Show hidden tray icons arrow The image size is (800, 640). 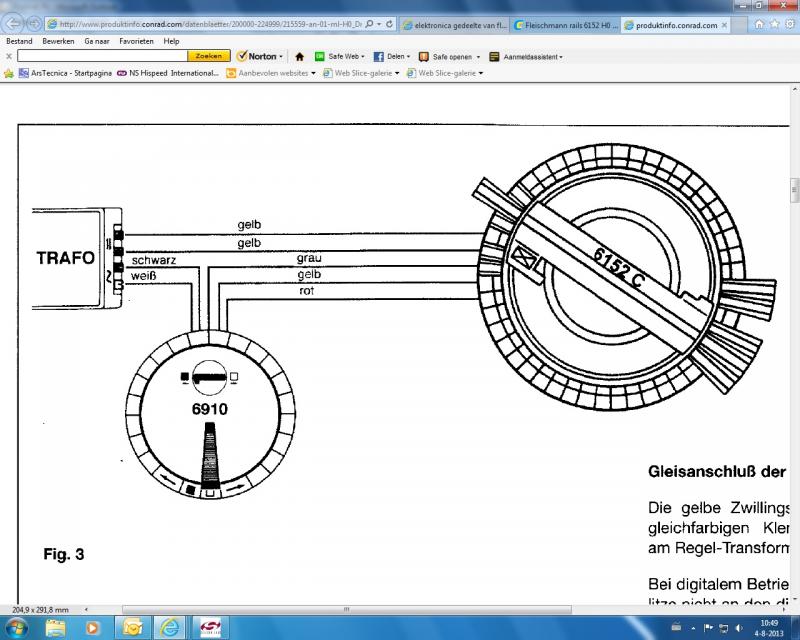[693, 628]
